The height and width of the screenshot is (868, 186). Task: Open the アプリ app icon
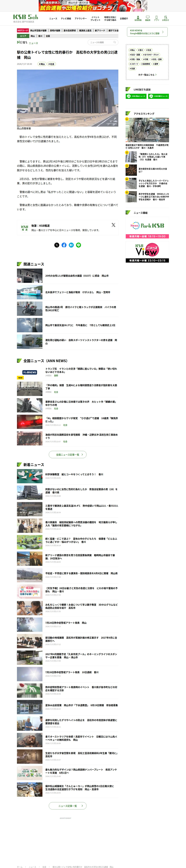click(x=156, y=18)
